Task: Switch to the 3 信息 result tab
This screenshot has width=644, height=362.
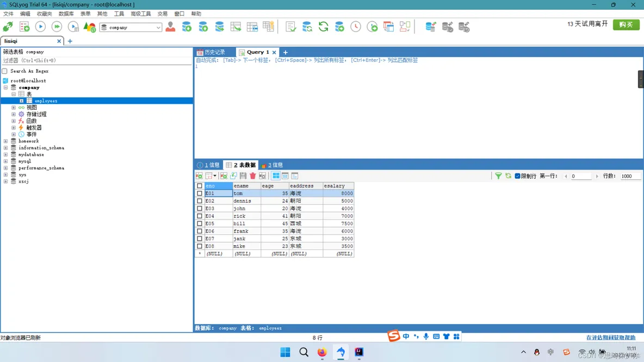Action: tap(272, 165)
